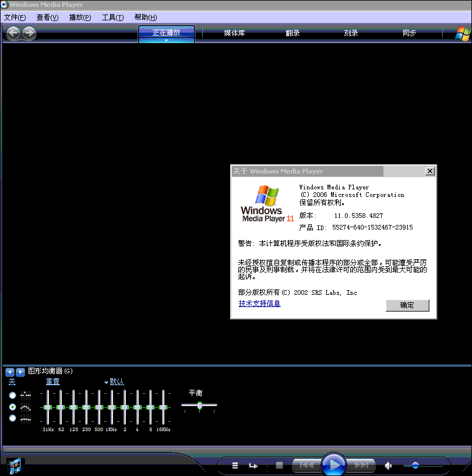Select loose group equalizer sliders mode
This screenshot has width=472, height=476.
12,407
